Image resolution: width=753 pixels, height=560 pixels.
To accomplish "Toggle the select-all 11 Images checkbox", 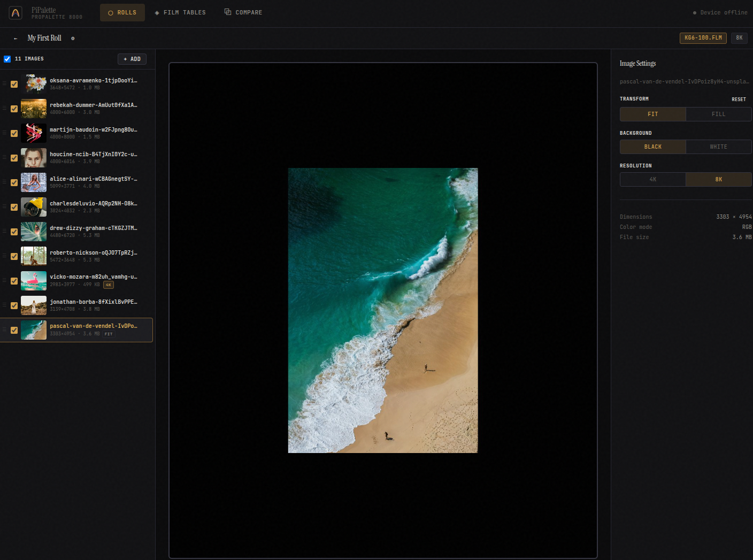I will 7,59.
